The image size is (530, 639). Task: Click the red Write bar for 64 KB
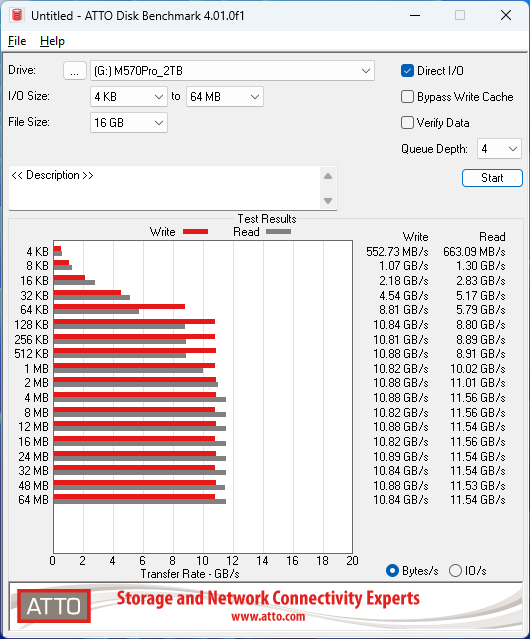[119, 306]
